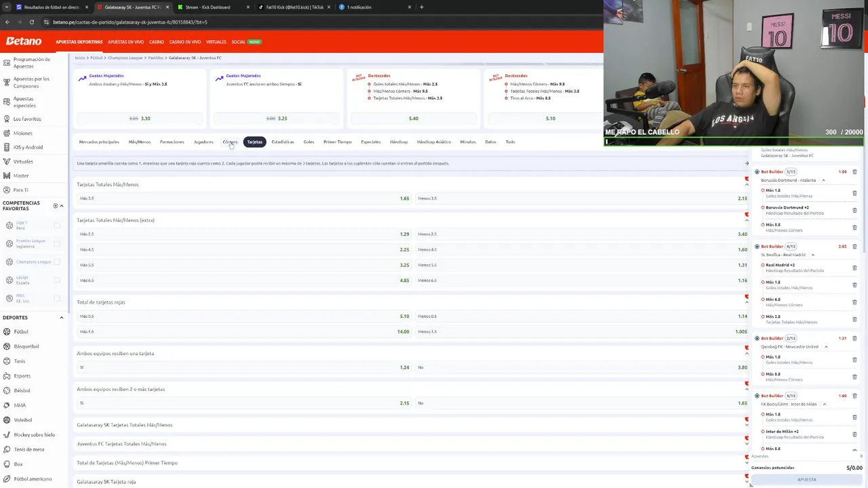Viewport: 868px width, 488px height.
Task: Collapse the Competencias Favoritas section
Action: pyautogui.click(x=62, y=205)
